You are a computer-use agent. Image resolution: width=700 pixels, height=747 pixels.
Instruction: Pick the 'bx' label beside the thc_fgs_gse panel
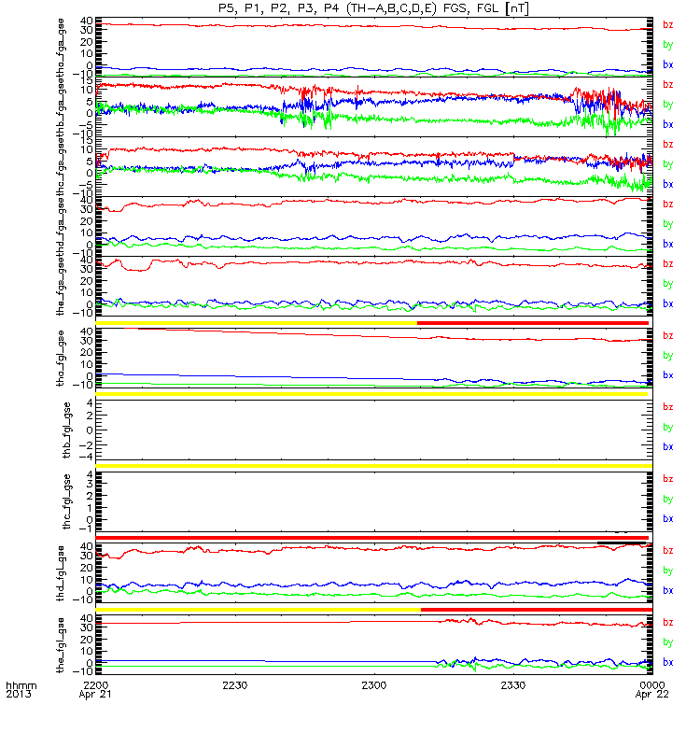coord(667,184)
